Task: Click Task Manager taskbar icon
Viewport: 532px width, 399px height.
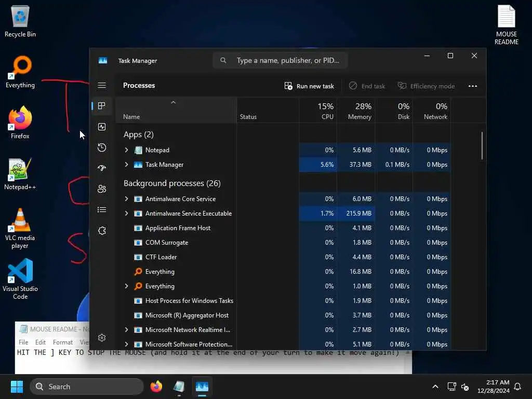Action: point(202,387)
